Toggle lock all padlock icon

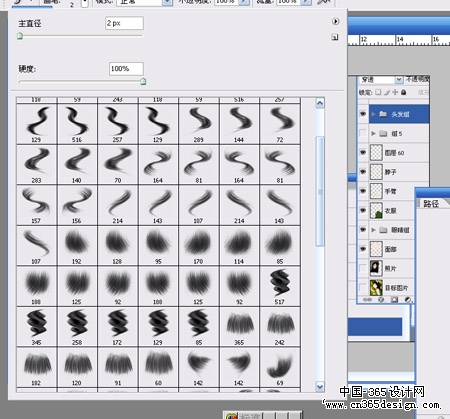click(403, 92)
